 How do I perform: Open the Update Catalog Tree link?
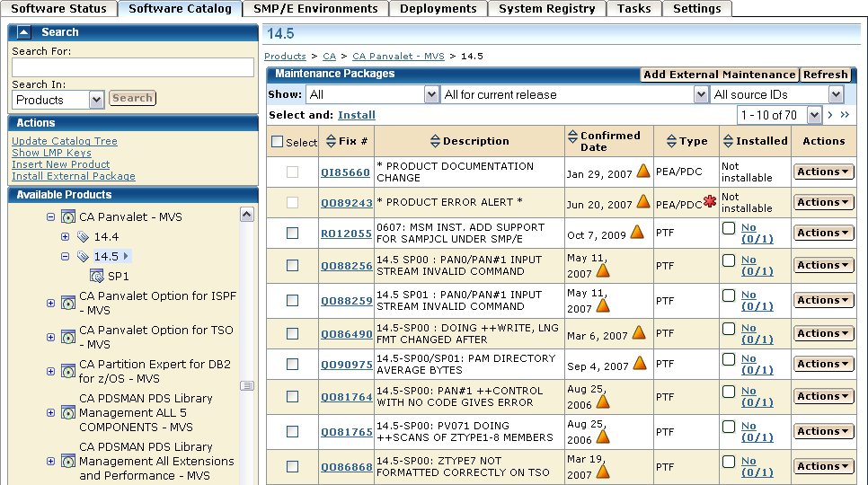click(x=65, y=141)
